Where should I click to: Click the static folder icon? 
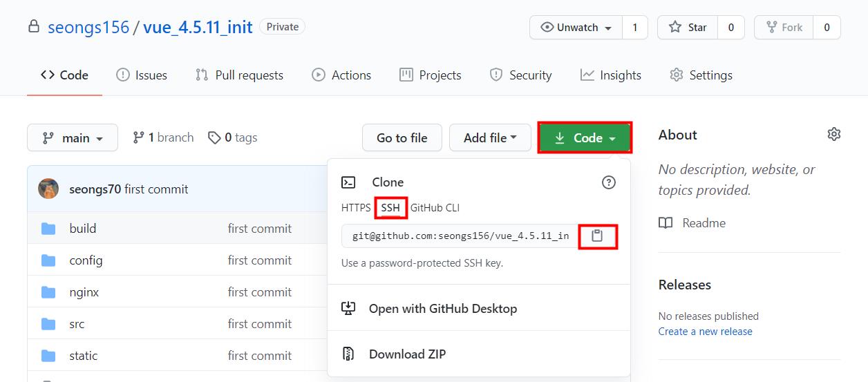coord(48,356)
